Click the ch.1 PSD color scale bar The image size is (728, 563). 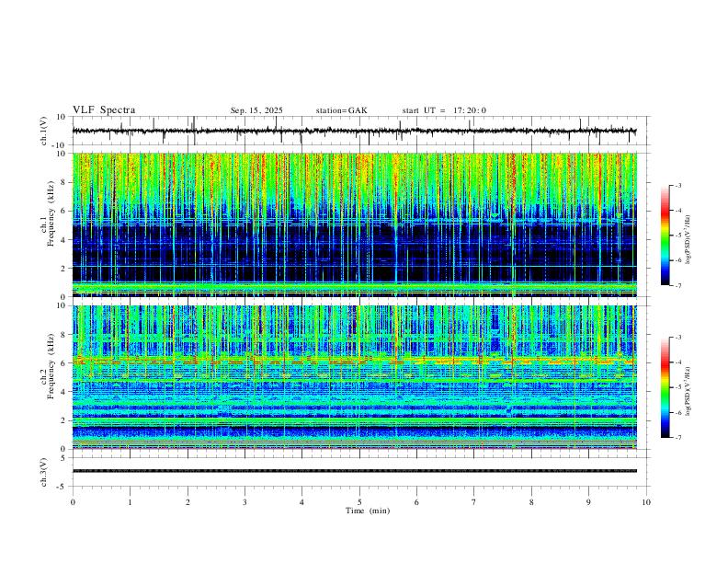tap(665, 235)
